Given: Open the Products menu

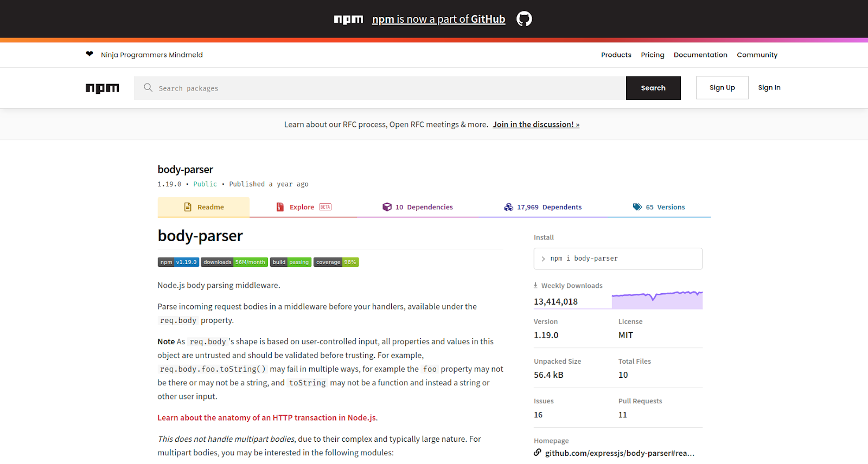Looking at the screenshot, I should pos(616,55).
